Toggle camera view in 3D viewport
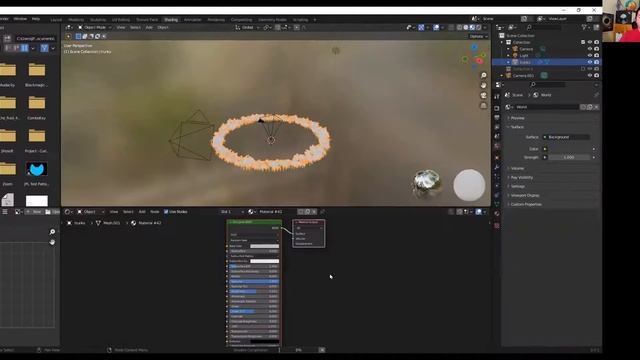The image size is (640, 360). pos(484,96)
